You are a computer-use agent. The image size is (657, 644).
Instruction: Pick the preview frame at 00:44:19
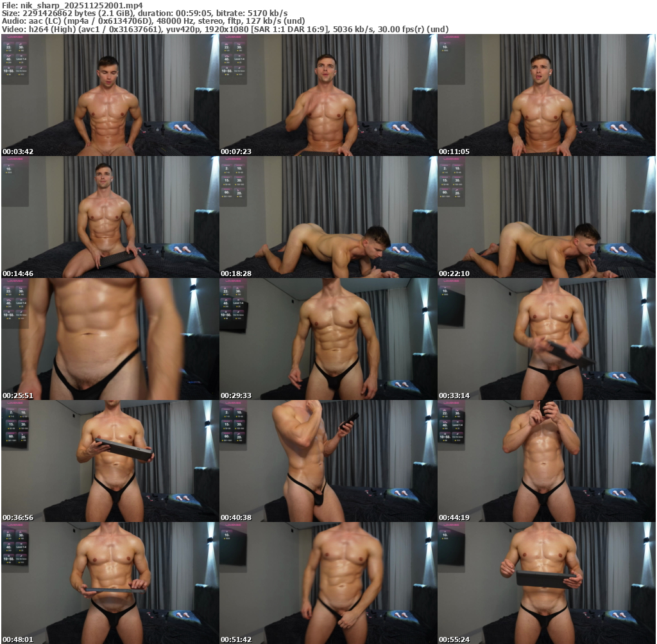(547, 461)
